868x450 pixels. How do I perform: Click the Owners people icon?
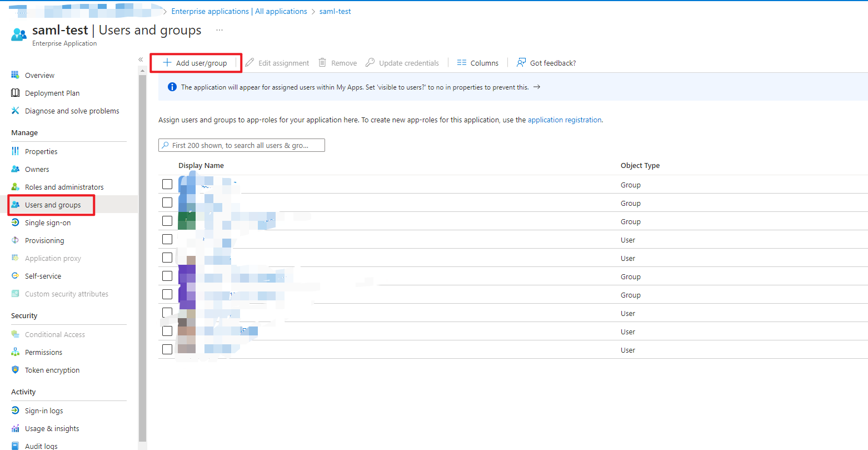(15, 169)
